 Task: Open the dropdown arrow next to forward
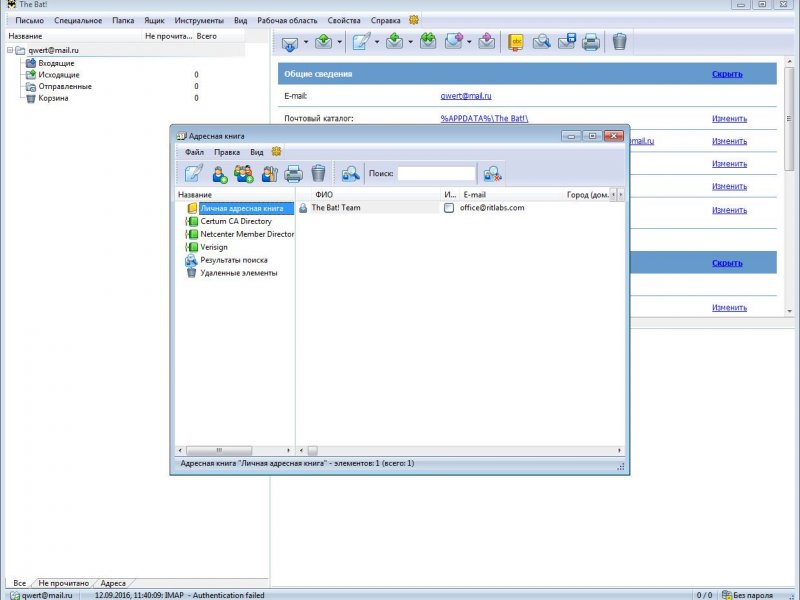(469, 42)
